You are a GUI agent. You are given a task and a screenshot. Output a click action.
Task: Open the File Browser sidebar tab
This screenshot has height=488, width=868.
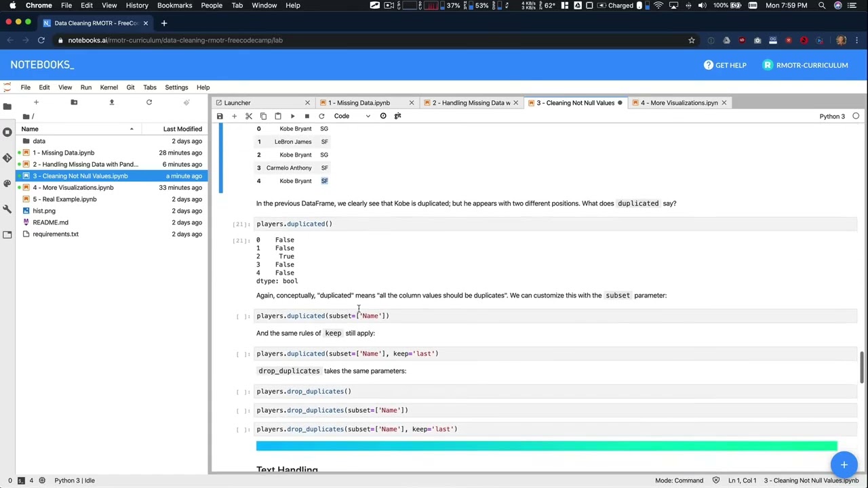pyautogui.click(x=7, y=106)
